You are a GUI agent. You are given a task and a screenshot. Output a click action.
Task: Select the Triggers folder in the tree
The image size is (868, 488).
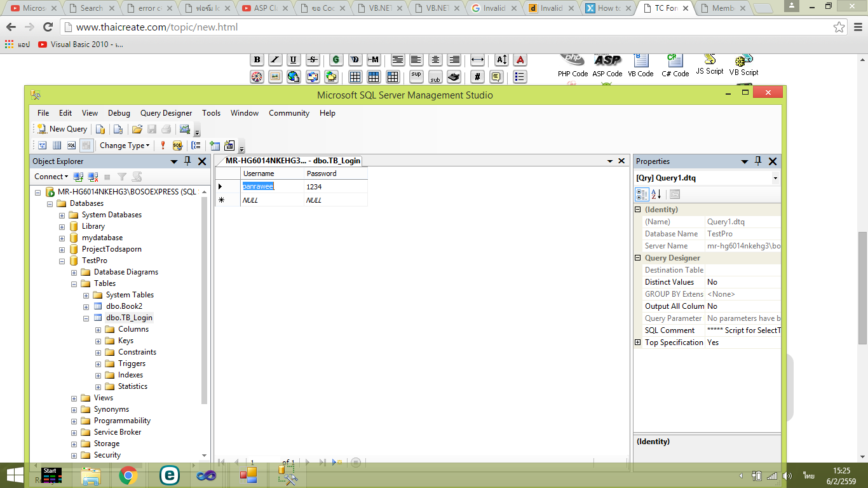(132, 363)
